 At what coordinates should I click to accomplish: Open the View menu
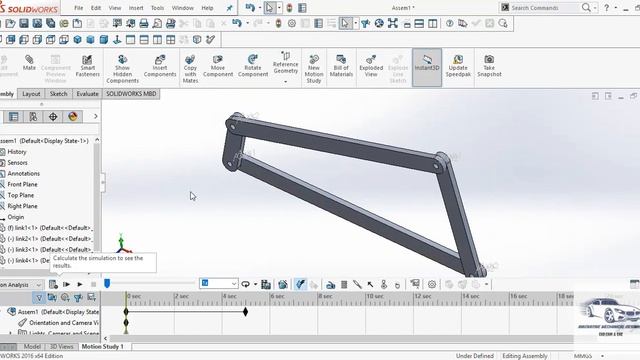click(x=115, y=8)
